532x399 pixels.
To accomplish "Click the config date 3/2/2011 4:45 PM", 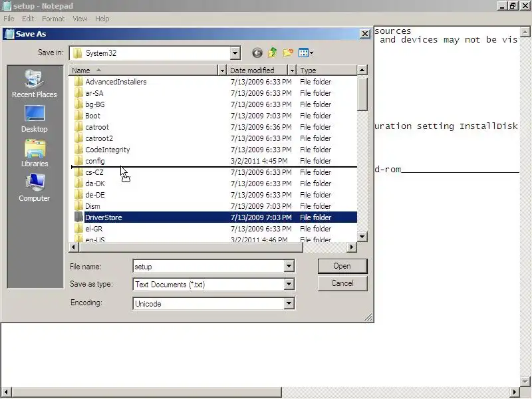I will coord(259,161).
